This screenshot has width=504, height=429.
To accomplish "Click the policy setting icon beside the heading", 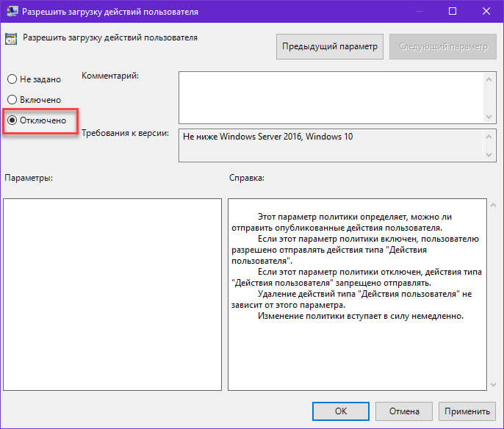I will click(x=11, y=39).
